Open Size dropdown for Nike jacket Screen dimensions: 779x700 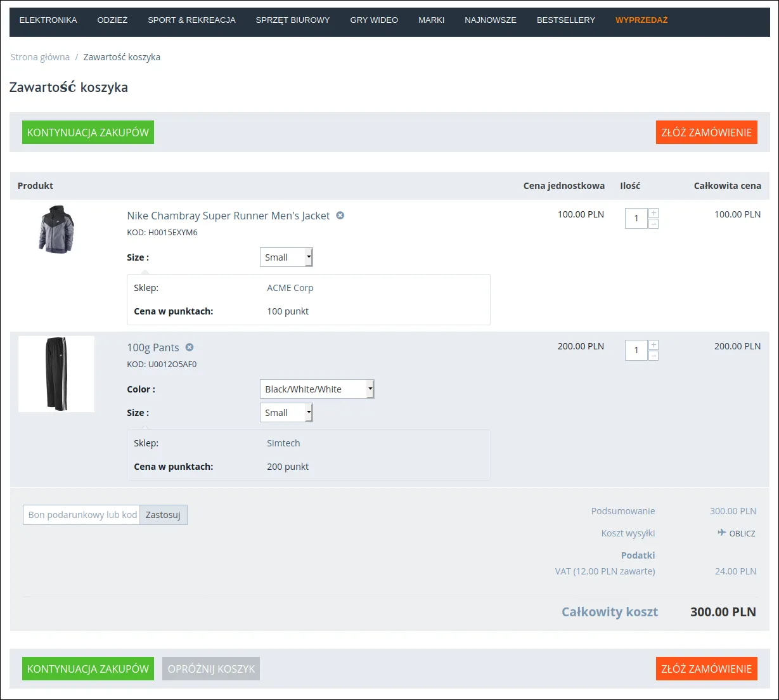click(x=286, y=257)
